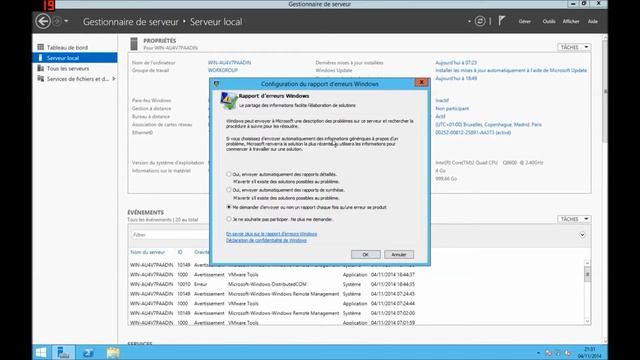Open the TÂCHES dropdown in Propriétés section

[x=574, y=47]
